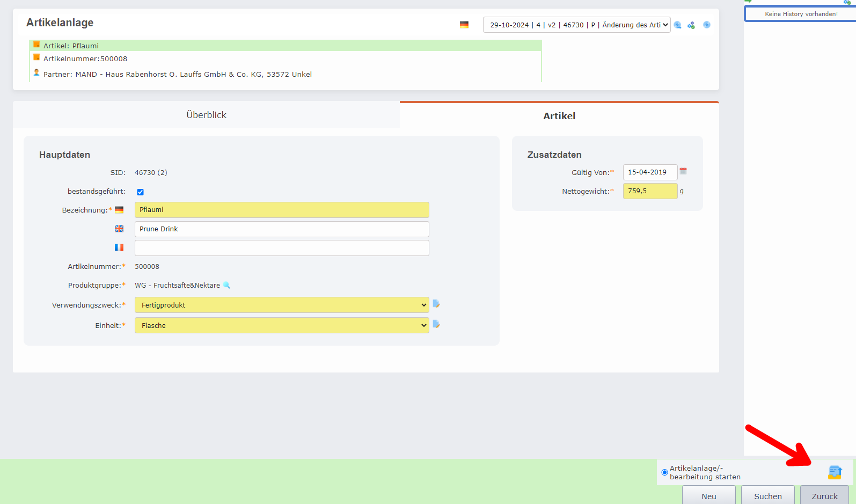The image size is (856, 504).
Task: Click the magnifier icon next to Produktgruppe
Action: pyautogui.click(x=226, y=285)
